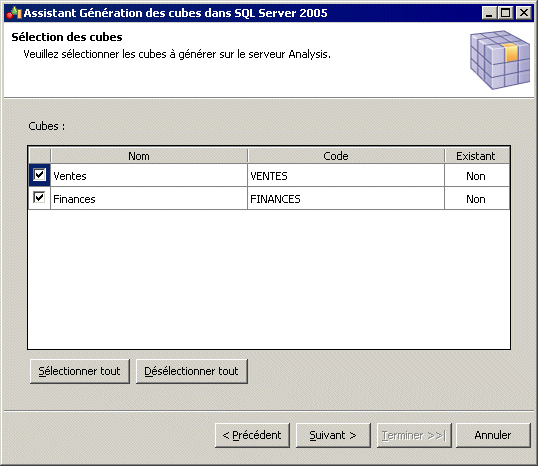Maximize the wizard window
This screenshot has width=538, height=466.
pyautogui.click(x=505, y=13)
